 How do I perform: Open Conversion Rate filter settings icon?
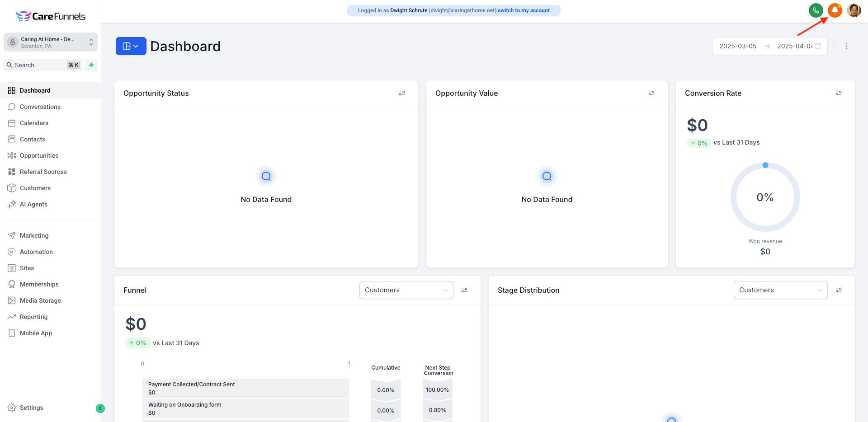click(838, 93)
